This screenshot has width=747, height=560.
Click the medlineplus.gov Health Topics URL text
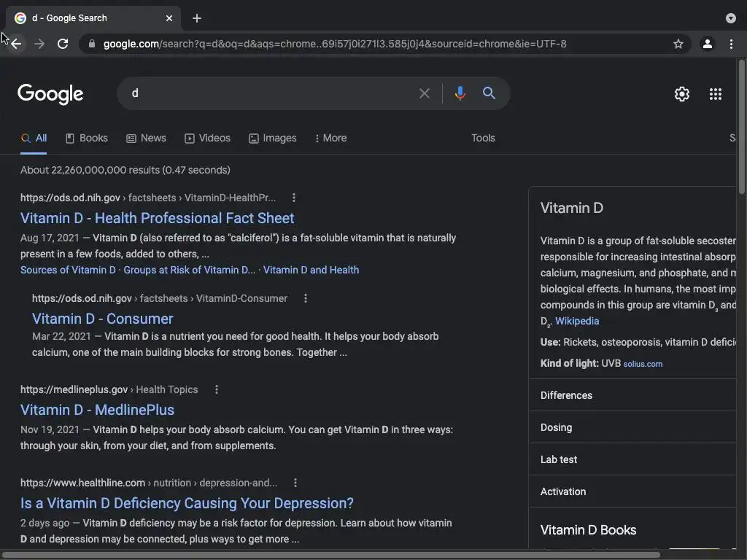[x=109, y=389]
